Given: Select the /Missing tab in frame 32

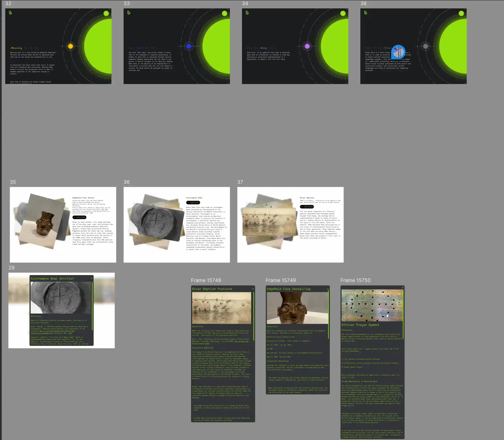Looking at the screenshot, I should (x=16, y=48).
